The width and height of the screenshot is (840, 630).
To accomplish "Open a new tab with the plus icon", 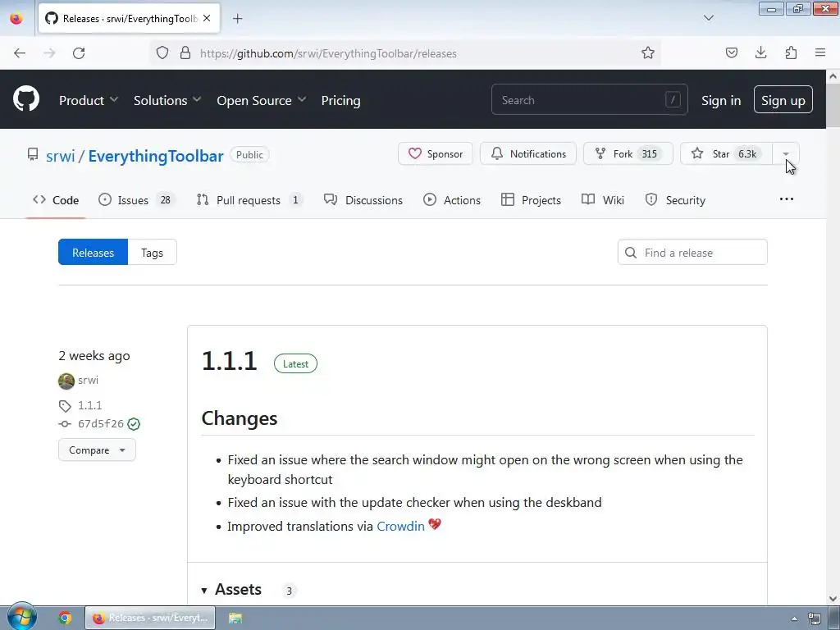I will click(x=237, y=19).
